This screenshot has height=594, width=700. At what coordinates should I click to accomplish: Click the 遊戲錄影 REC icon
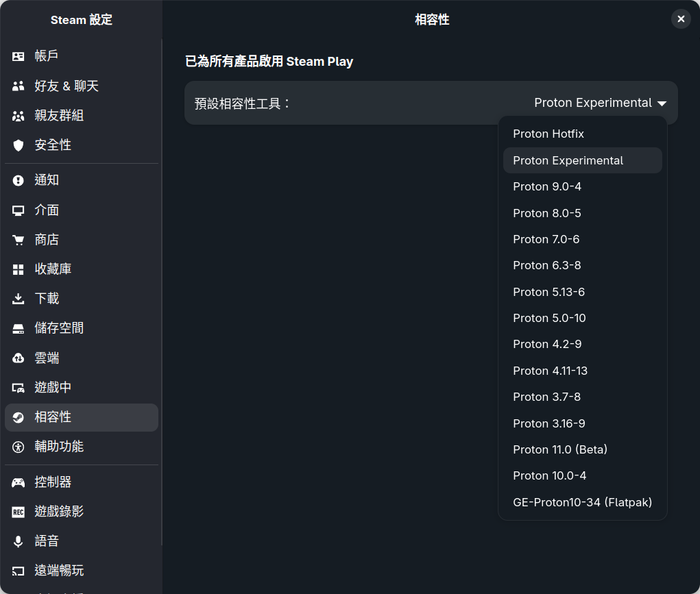[x=19, y=512]
